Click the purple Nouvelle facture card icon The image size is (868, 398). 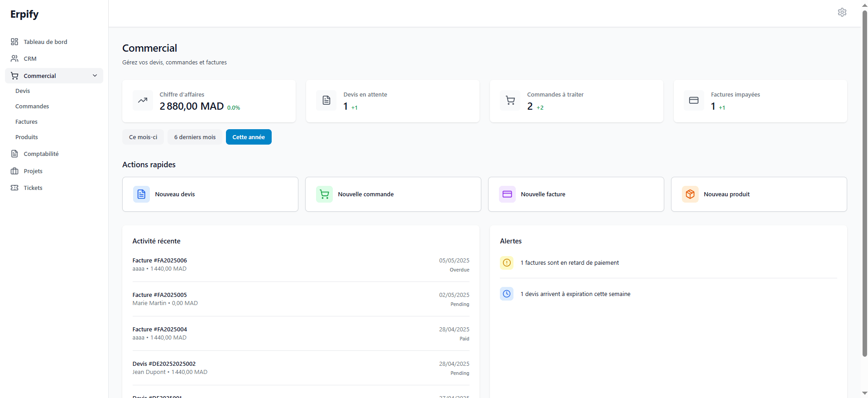(507, 194)
